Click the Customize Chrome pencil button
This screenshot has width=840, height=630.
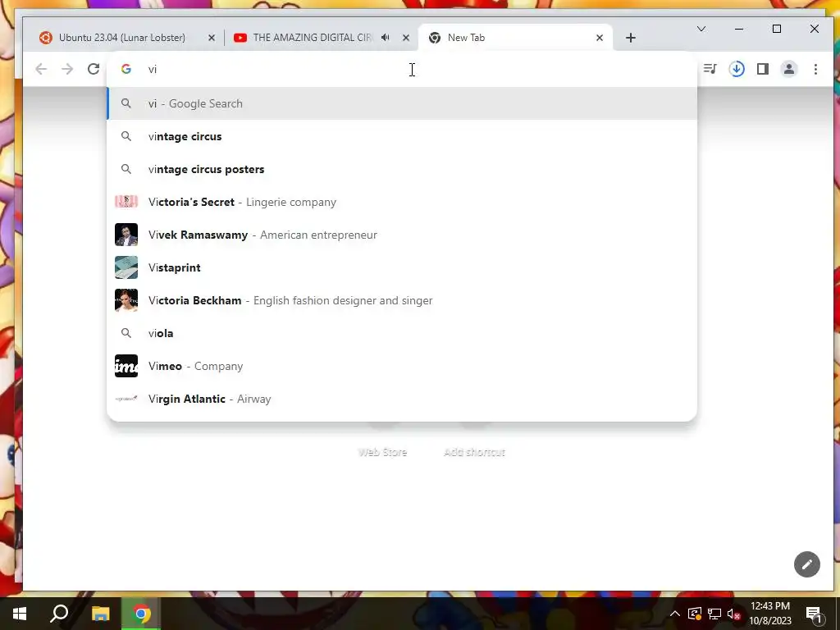coord(807,564)
